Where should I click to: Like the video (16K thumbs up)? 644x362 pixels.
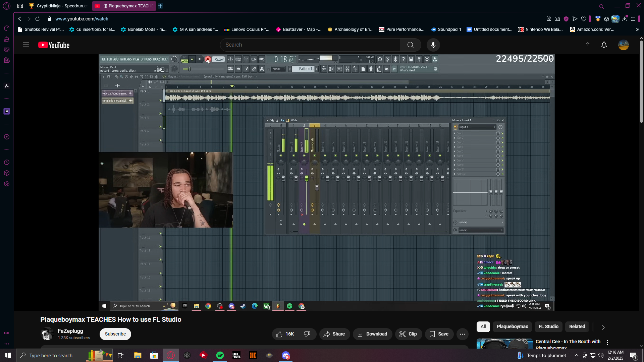coord(285,334)
